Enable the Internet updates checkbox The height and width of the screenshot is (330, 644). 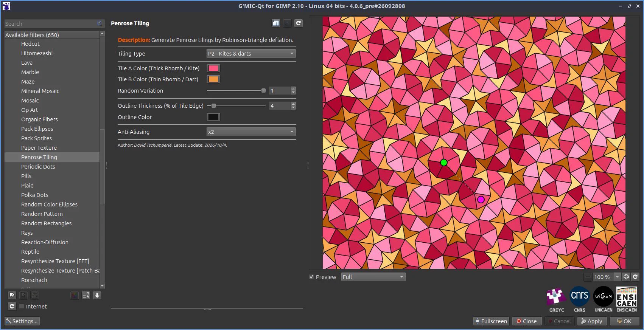22,306
